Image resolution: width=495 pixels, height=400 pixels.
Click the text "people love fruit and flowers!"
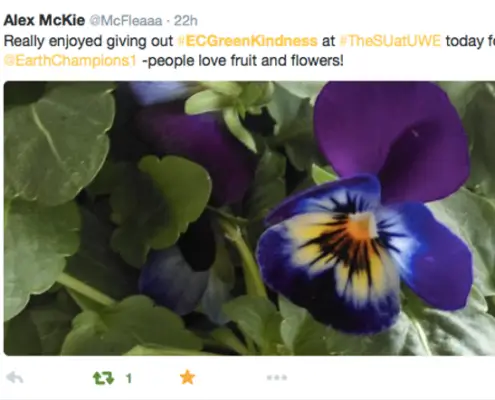[x=245, y=61]
